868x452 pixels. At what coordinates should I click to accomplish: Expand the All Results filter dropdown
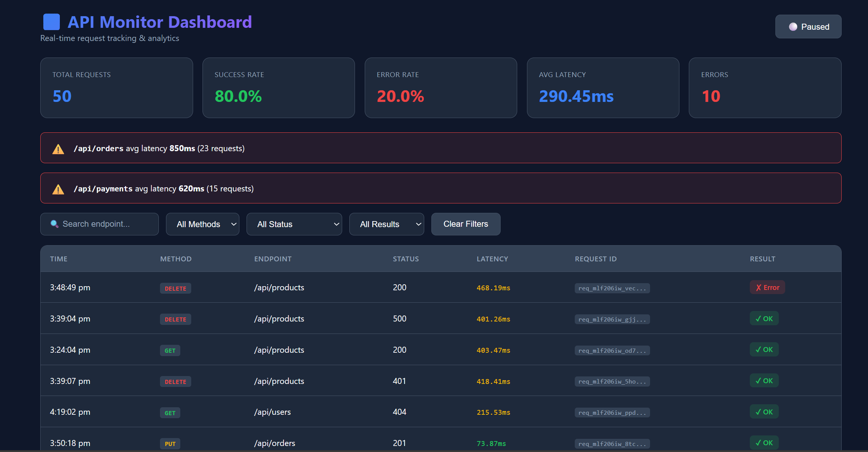[387, 224]
